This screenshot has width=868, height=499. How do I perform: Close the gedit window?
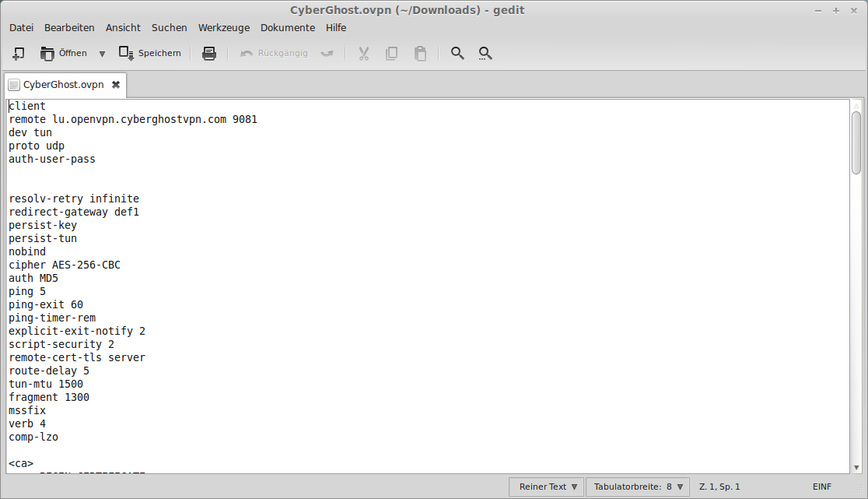[853, 11]
